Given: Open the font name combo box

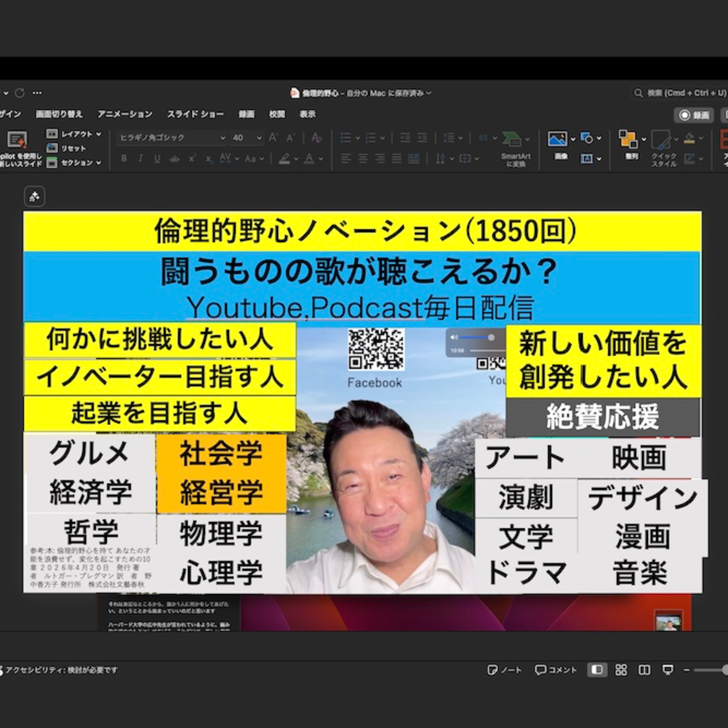Looking at the screenshot, I should click(172, 138).
